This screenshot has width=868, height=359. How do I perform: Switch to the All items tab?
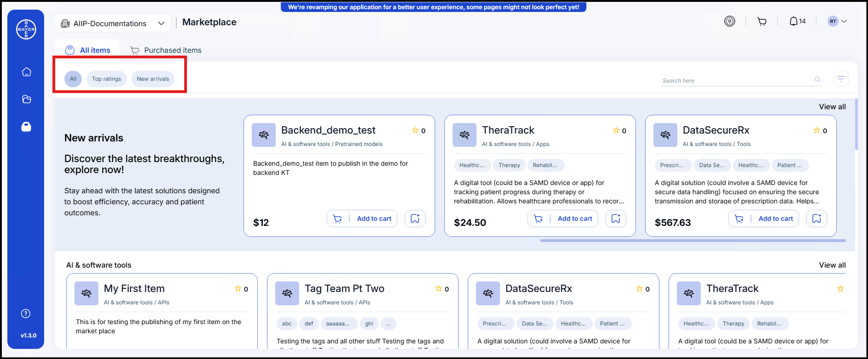click(88, 50)
